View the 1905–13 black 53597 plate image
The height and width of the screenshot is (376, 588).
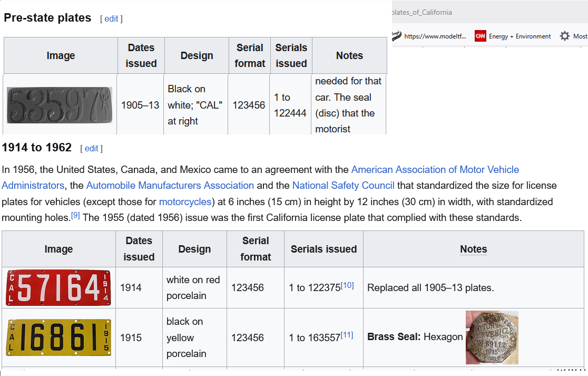(60, 105)
